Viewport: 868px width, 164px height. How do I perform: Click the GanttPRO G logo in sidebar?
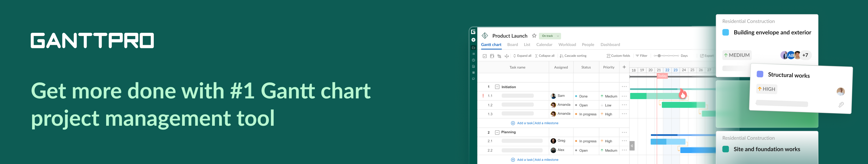(473, 32)
